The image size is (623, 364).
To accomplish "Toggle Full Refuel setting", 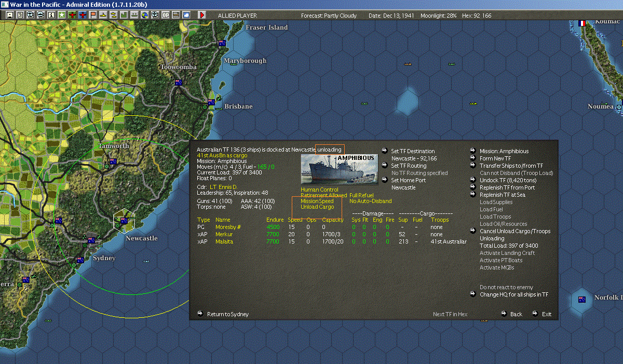I will point(361,196).
